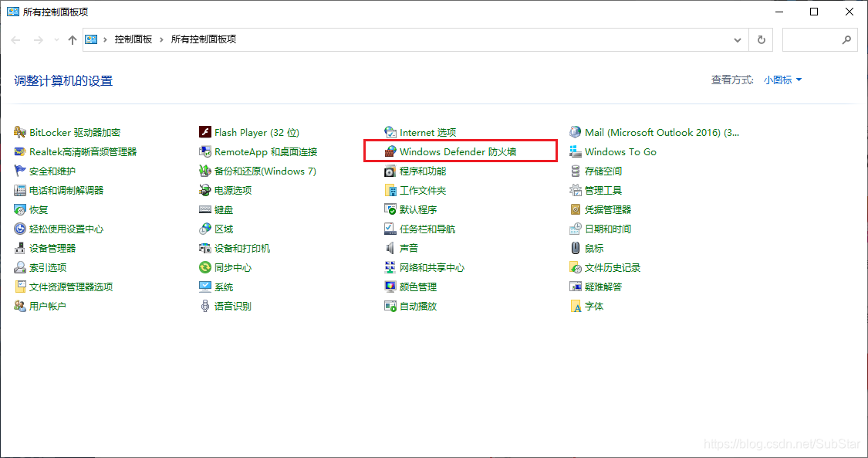Click the address bar control panel icon

pyautogui.click(x=91, y=39)
